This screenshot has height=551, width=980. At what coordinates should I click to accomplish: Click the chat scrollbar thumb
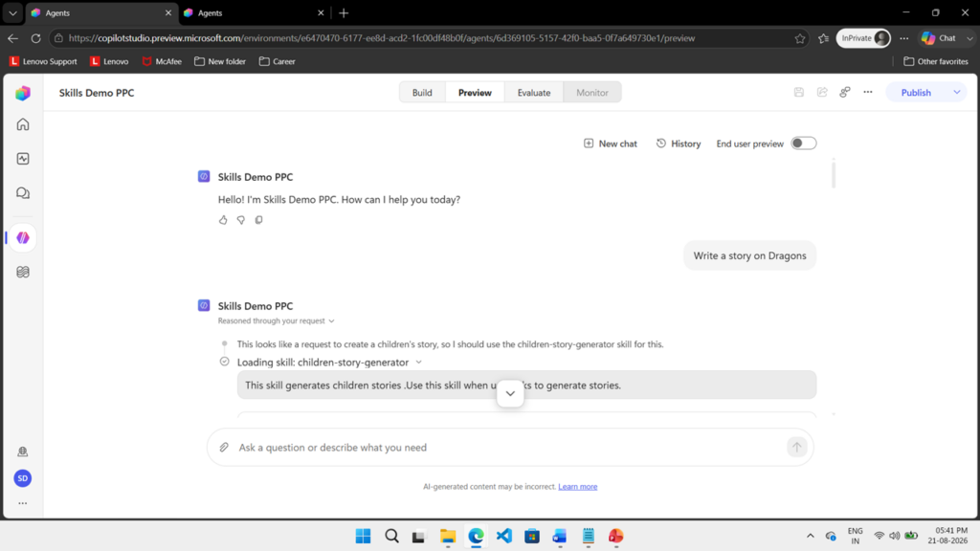click(834, 173)
